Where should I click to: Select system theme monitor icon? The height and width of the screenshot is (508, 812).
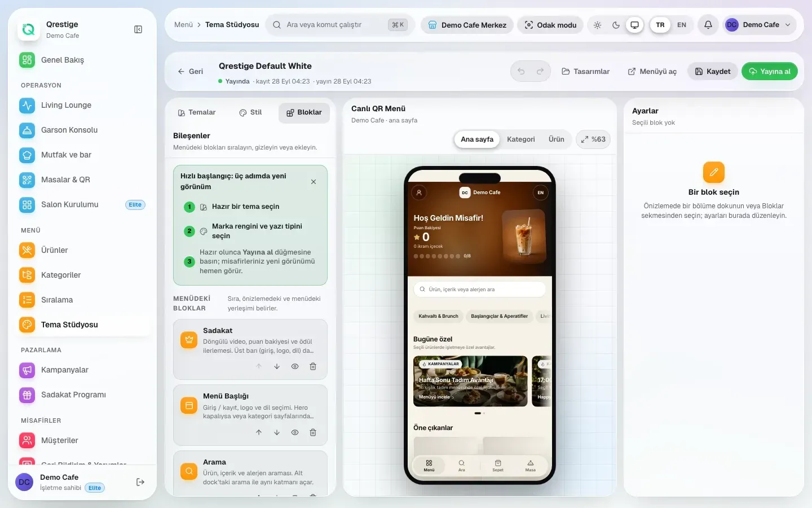click(634, 25)
